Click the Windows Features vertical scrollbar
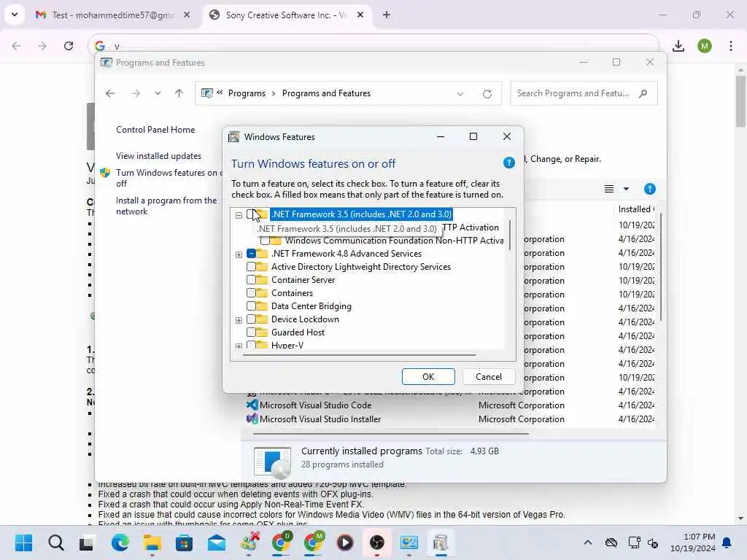 510,235
